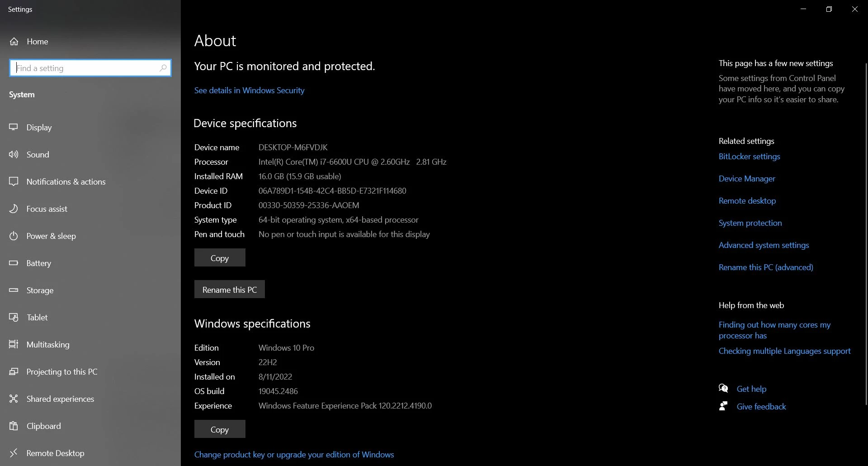Open Remote Desktop settings
Viewport: 868px width, 466px height.
click(x=90, y=453)
